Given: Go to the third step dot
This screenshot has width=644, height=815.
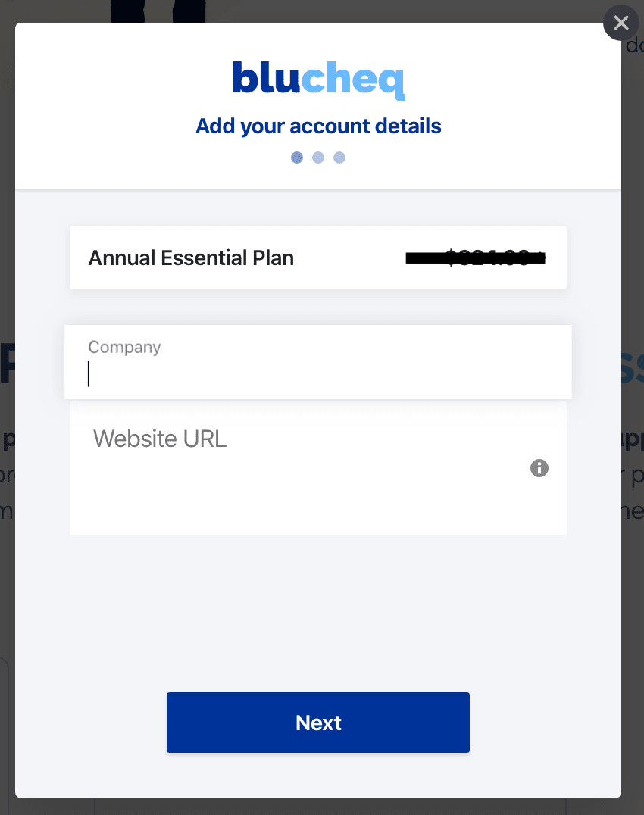Looking at the screenshot, I should pyautogui.click(x=339, y=158).
